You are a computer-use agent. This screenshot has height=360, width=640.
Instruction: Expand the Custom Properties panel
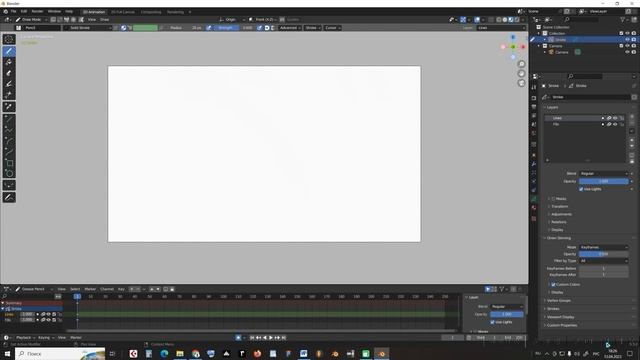[x=561, y=325]
